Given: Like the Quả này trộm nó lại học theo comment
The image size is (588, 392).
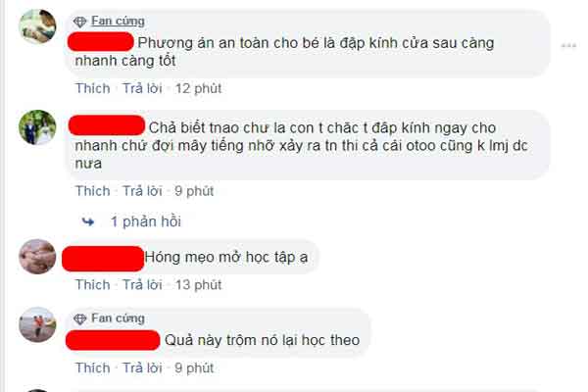Looking at the screenshot, I should (x=93, y=368).
